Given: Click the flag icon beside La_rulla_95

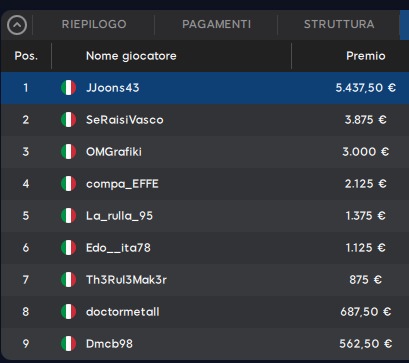Looking at the screenshot, I should (69, 216).
